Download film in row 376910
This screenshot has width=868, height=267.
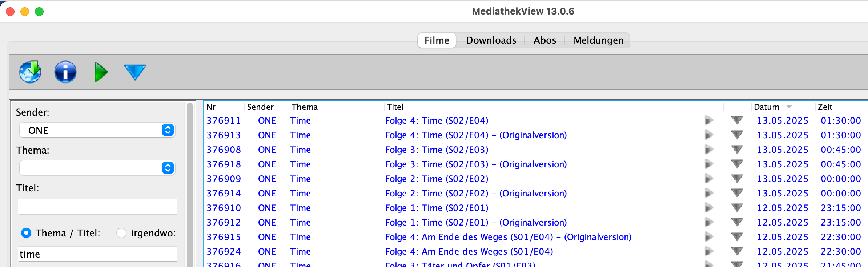[x=737, y=208]
